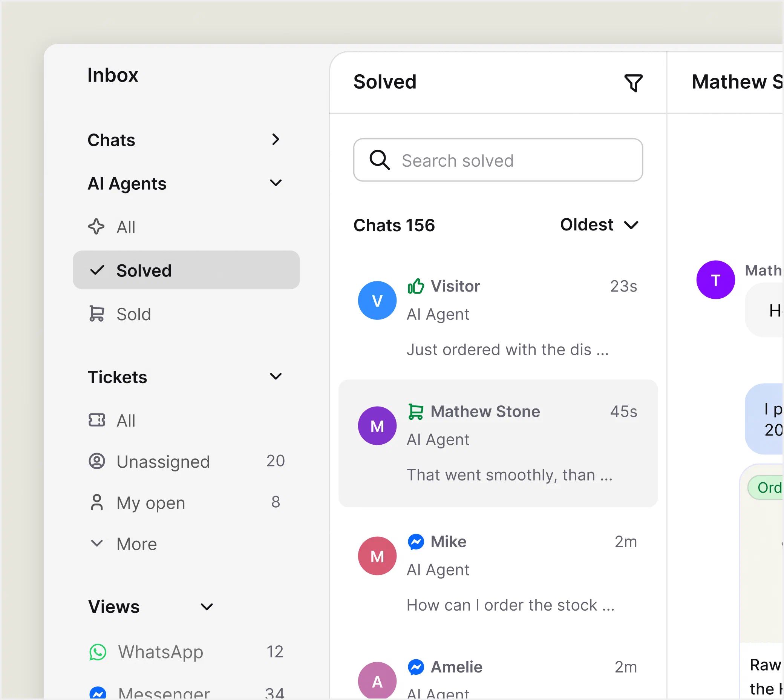Click the Inbox title
The width and height of the screenshot is (784, 700).
coord(113,75)
